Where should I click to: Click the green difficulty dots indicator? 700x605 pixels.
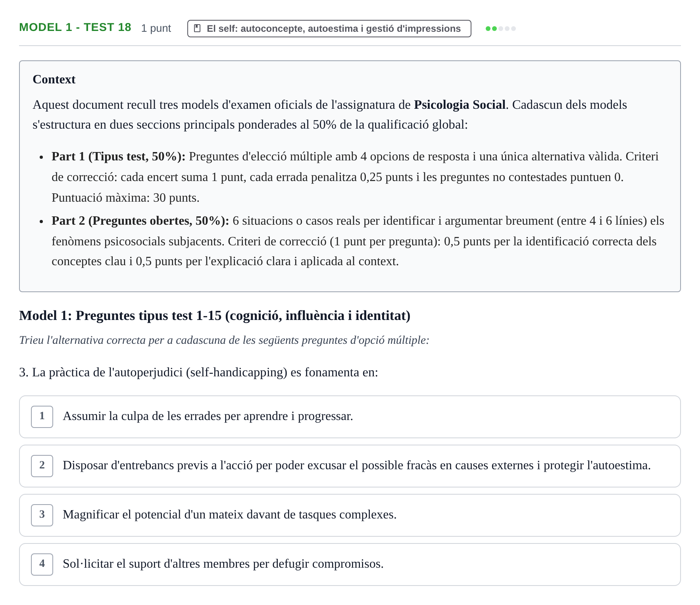500,29
